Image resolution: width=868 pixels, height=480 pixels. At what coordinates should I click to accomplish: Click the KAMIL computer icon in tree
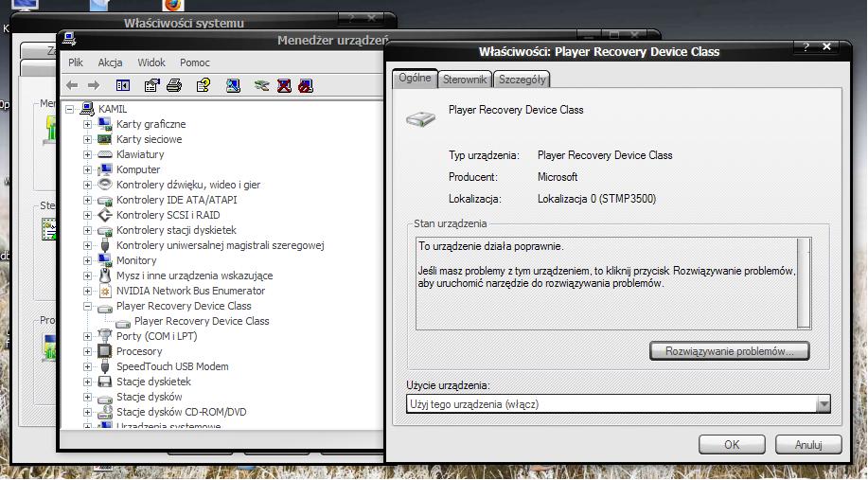point(87,109)
